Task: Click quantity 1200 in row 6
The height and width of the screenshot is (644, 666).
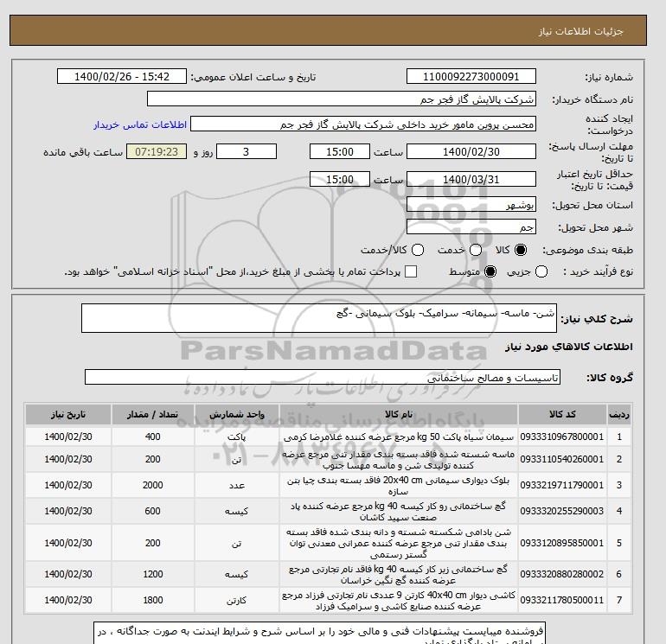Action: (152, 574)
